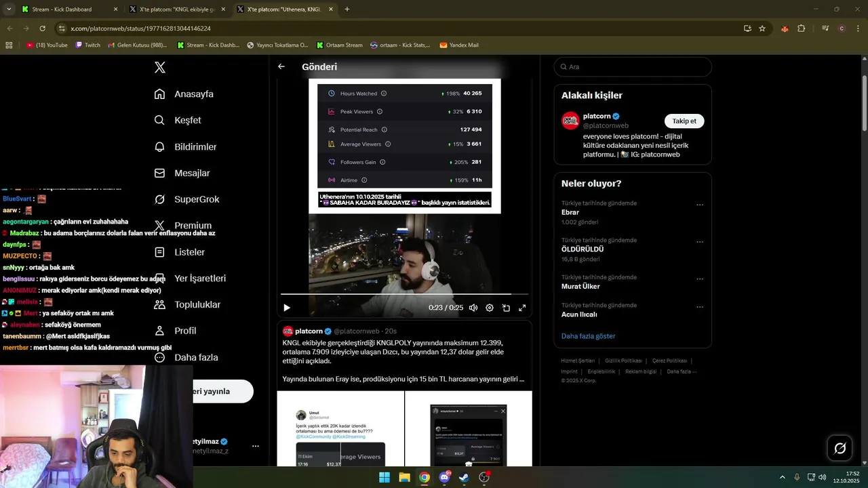Open left image in quoted post
This screenshot has height=488, width=868.
[340, 428]
